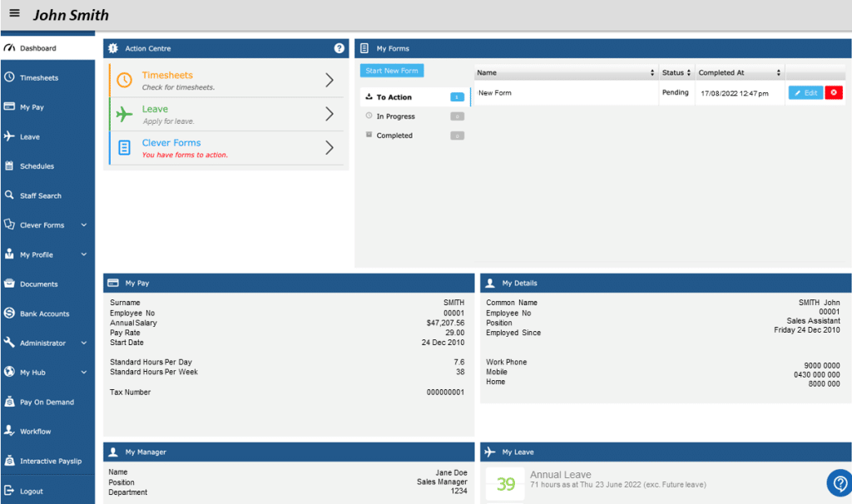Select the My Pay sidebar icon

(35, 106)
